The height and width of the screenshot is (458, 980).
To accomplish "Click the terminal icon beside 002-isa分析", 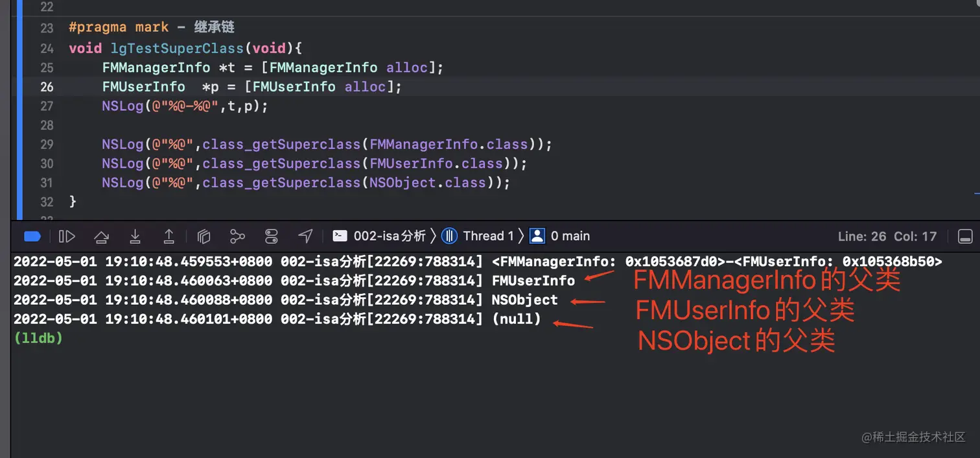I will coord(340,236).
